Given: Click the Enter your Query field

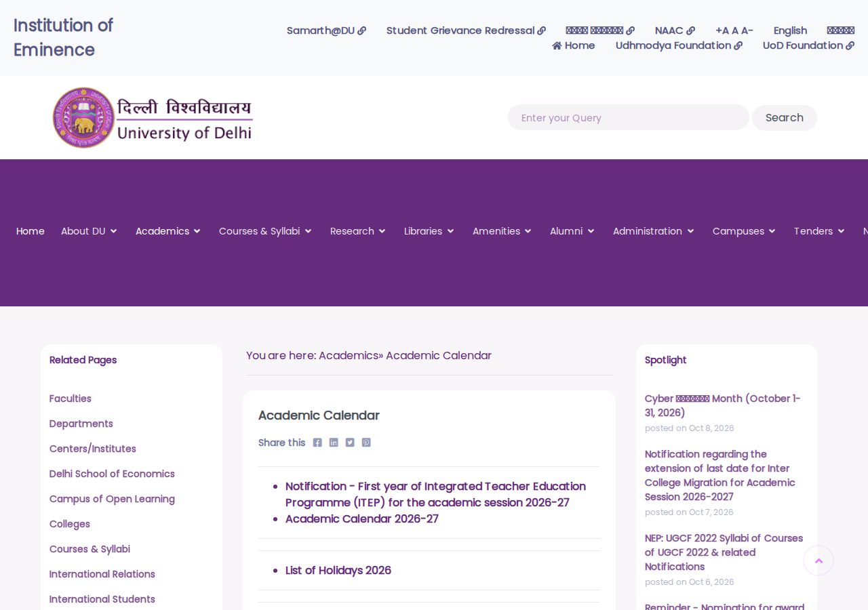Looking at the screenshot, I should (x=629, y=117).
